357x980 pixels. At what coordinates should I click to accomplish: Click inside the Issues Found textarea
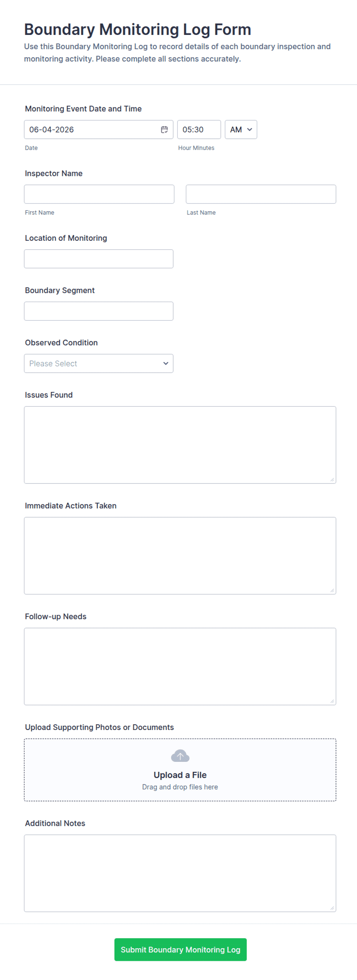coord(180,445)
